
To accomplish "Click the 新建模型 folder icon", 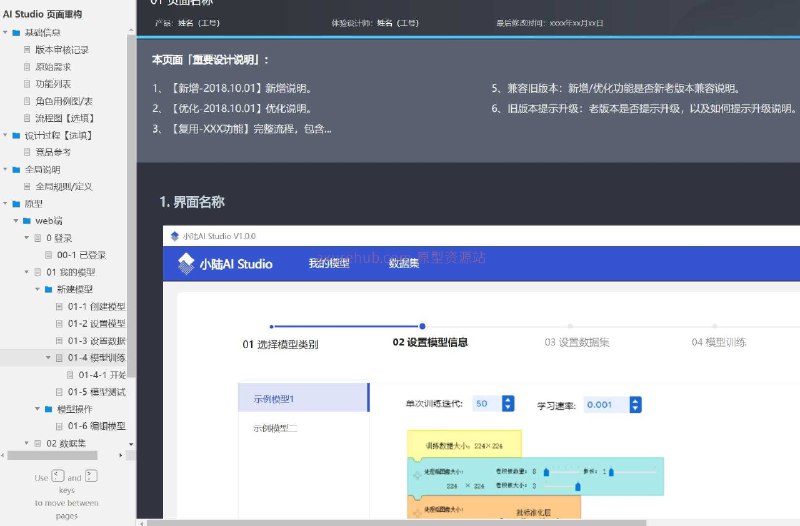I will pyautogui.click(x=48, y=289).
